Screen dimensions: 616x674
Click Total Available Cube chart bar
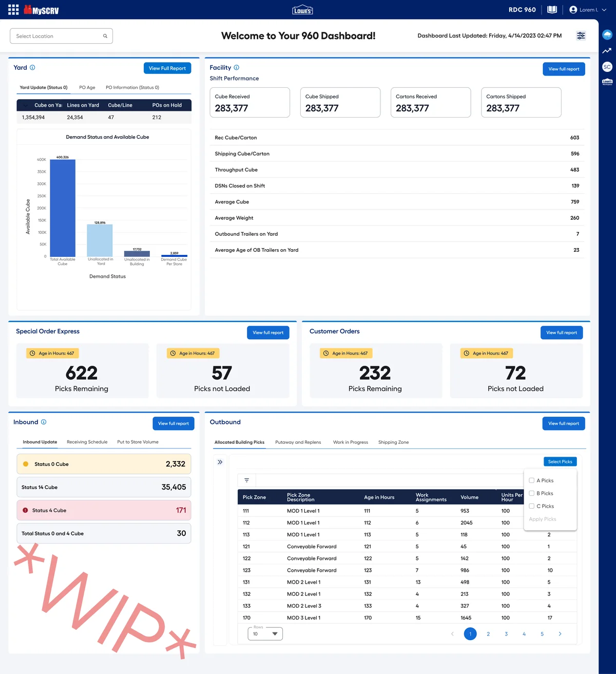point(63,208)
